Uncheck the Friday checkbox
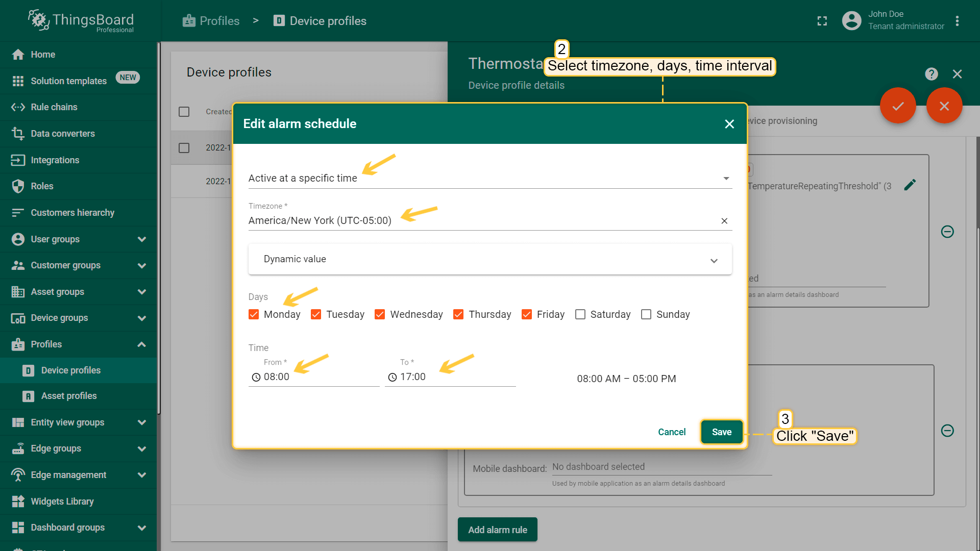This screenshot has height=551, width=980. click(527, 314)
